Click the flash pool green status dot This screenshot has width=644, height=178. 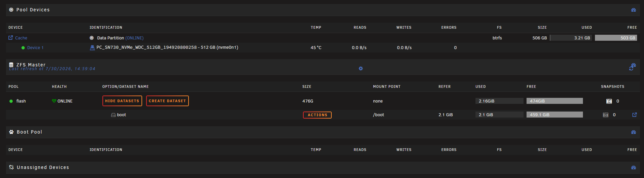(x=11, y=101)
